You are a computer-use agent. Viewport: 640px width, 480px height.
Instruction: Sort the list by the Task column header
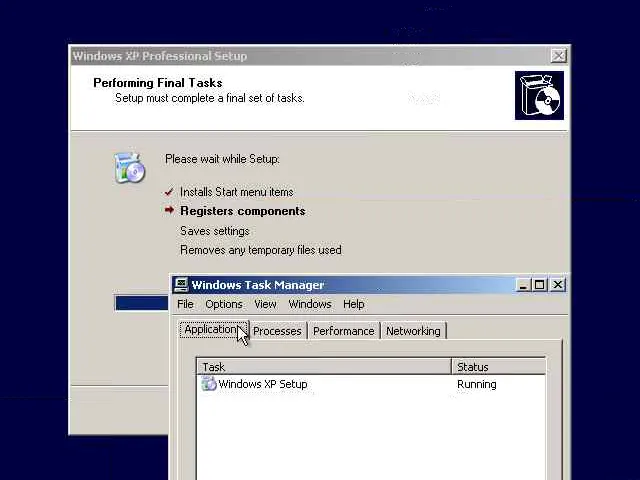[324, 367]
